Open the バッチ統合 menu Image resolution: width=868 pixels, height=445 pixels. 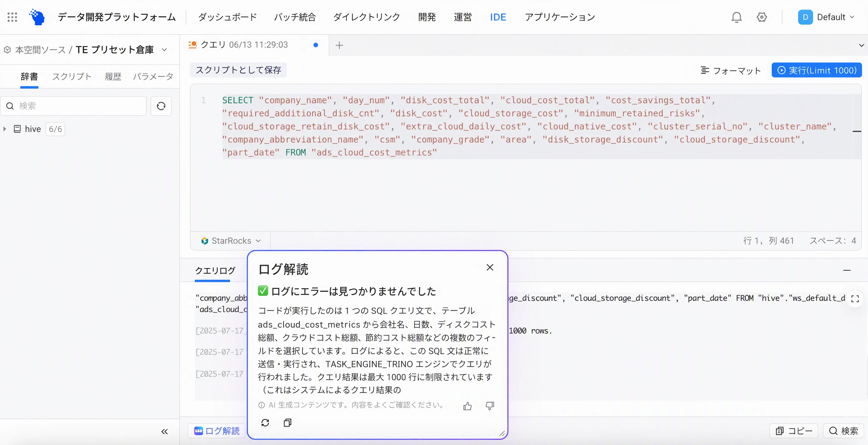click(295, 17)
